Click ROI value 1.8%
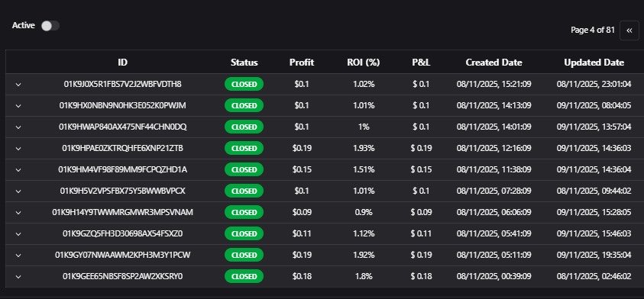Image resolution: width=644 pixels, height=299 pixels. [364, 276]
